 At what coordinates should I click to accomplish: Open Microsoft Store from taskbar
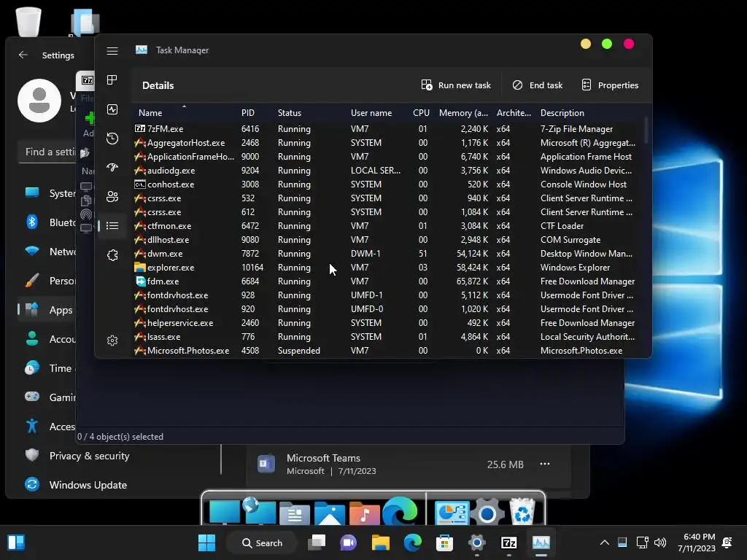(x=444, y=542)
